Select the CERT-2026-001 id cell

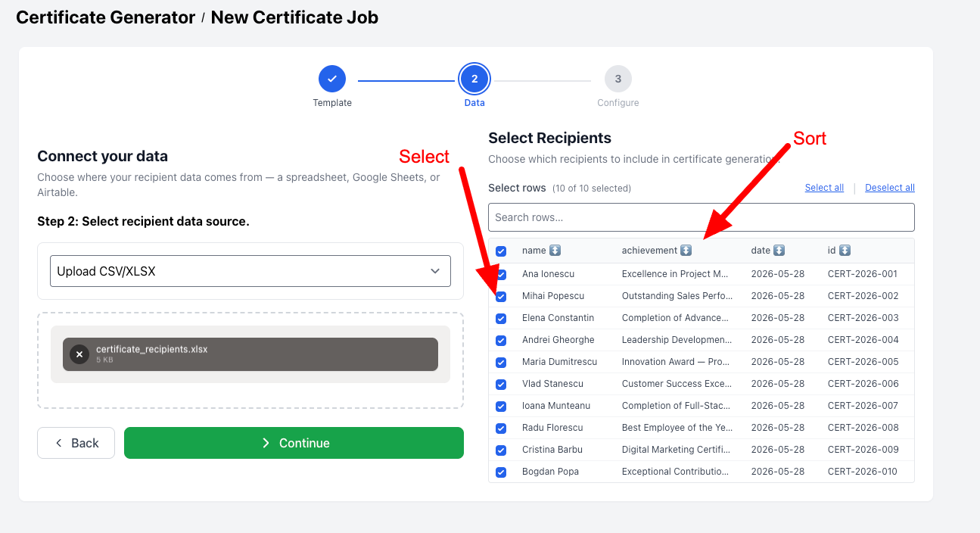[863, 274]
